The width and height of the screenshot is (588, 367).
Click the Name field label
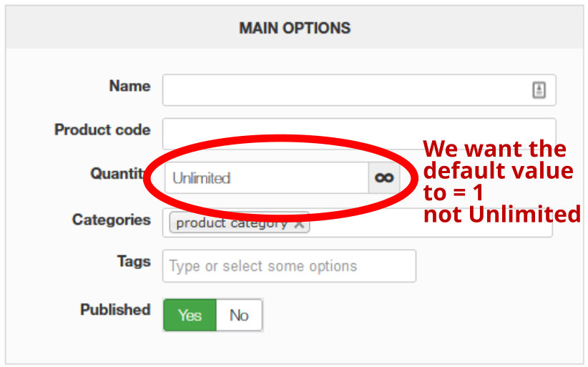pos(129,86)
